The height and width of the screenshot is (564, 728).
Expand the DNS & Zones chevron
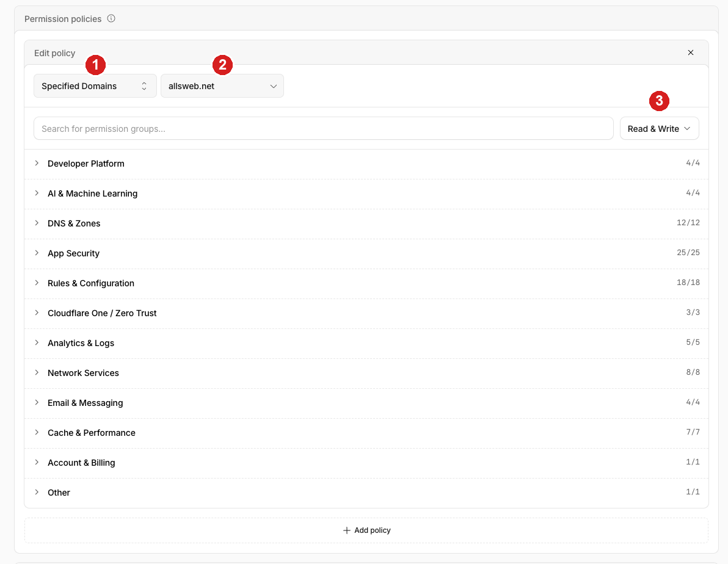pyautogui.click(x=37, y=223)
